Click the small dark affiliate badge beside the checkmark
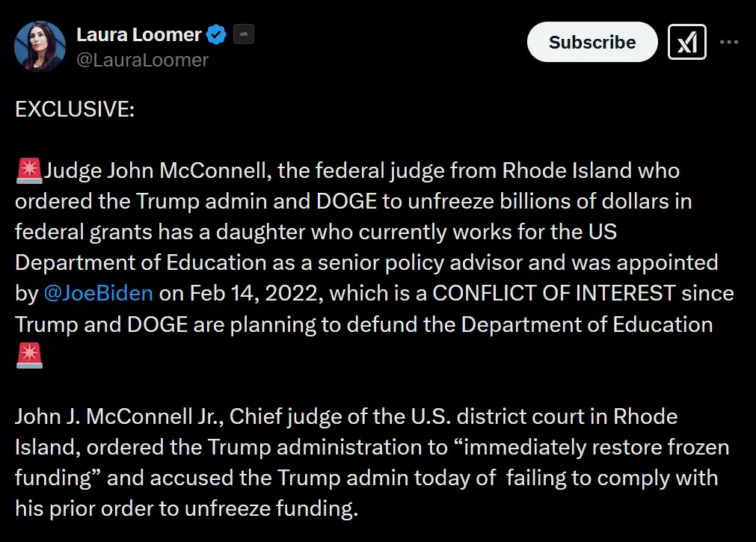Viewport: 756px width, 542px height. pos(244,34)
